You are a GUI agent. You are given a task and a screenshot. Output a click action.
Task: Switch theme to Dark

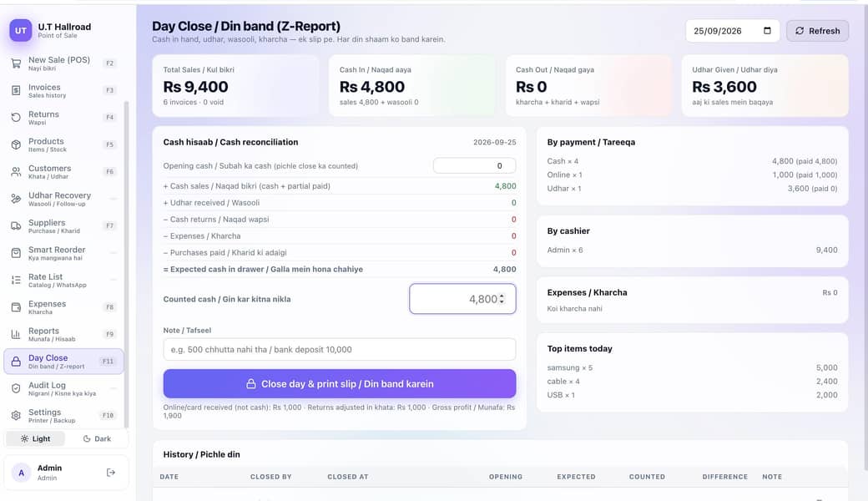[97, 438]
